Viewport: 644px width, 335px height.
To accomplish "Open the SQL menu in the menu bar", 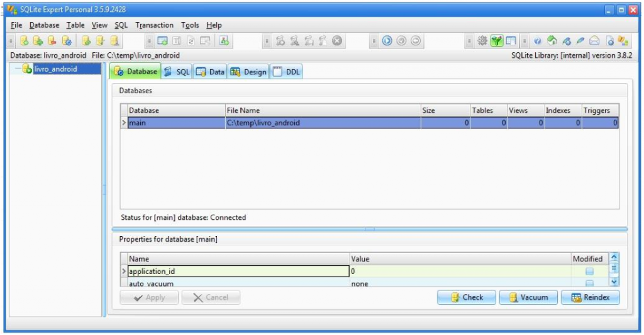I will [x=121, y=25].
